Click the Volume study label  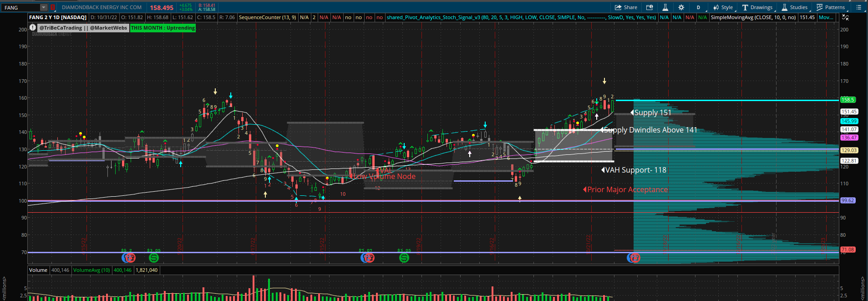pos(38,270)
